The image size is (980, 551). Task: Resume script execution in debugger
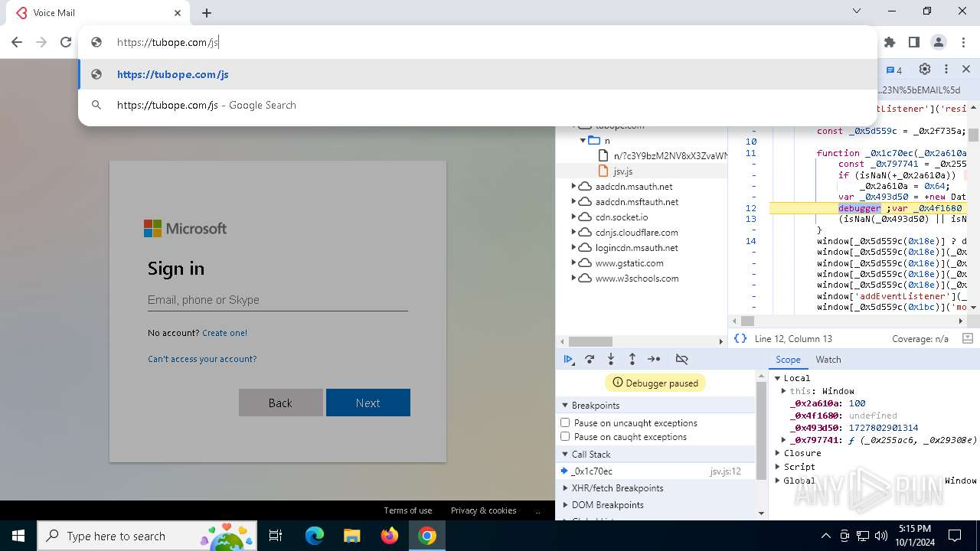pos(568,359)
